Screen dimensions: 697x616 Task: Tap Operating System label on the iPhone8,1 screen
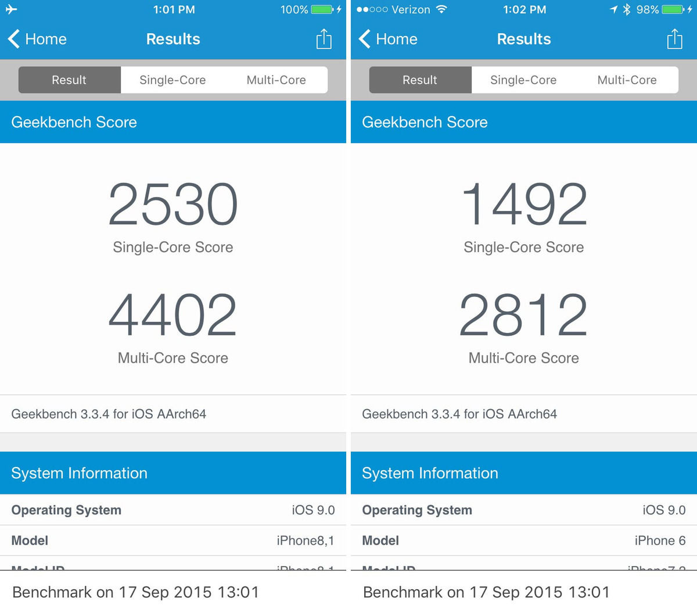[66, 510]
